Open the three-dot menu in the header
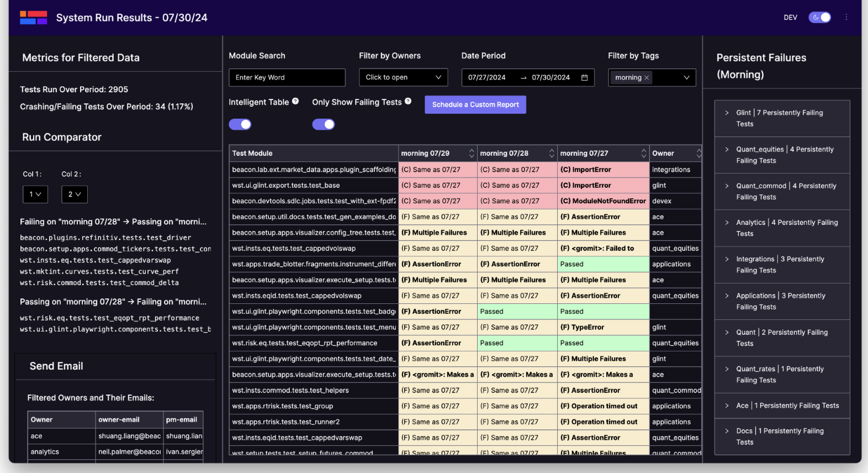868x473 pixels. [x=846, y=17]
